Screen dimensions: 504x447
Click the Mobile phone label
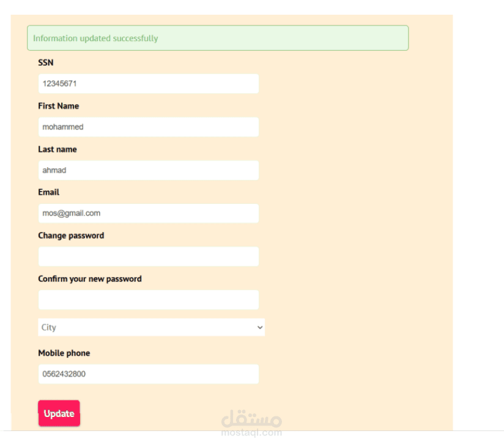click(64, 353)
